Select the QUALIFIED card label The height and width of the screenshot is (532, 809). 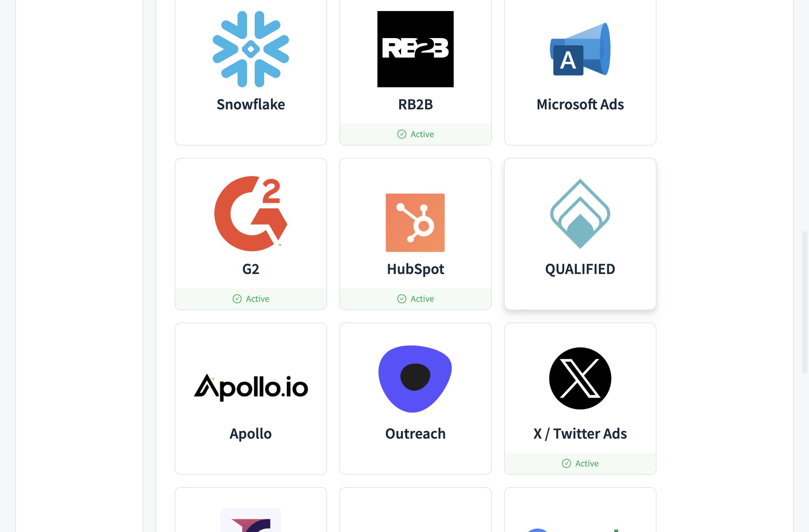click(x=580, y=269)
